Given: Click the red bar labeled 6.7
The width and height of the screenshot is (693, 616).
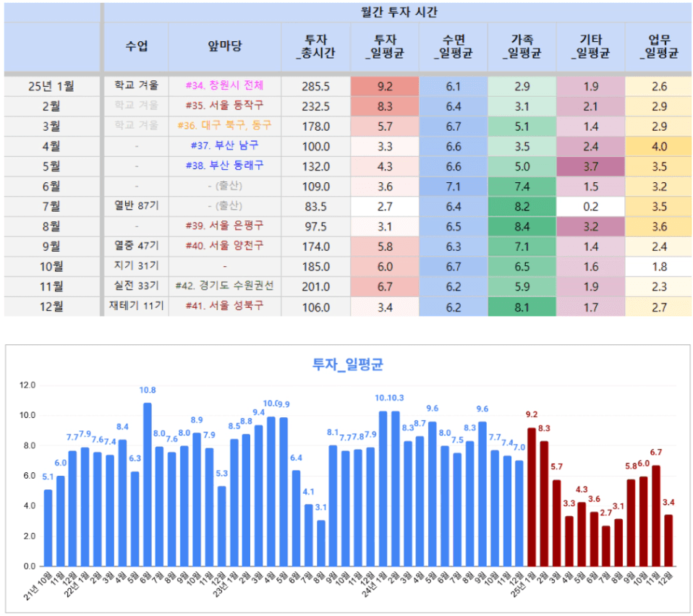Looking at the screenshot, I should pyautogui.click(x=656, y=516).
